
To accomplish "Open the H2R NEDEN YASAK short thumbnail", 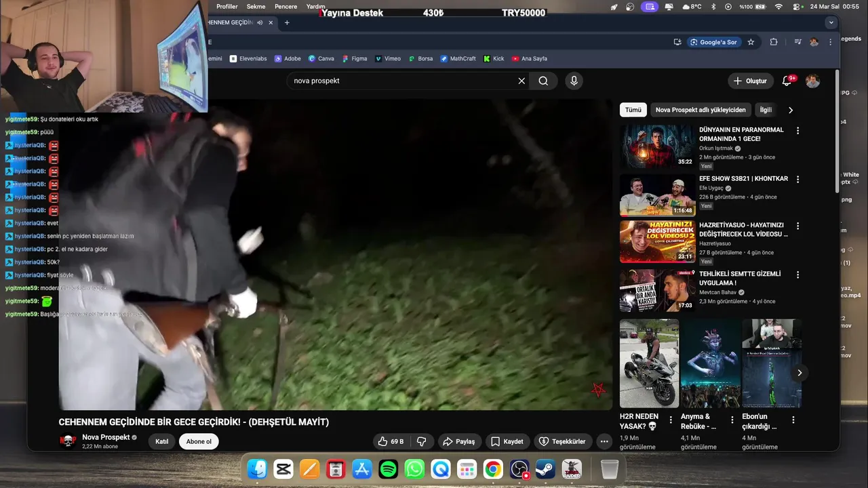I will point(649,363).
